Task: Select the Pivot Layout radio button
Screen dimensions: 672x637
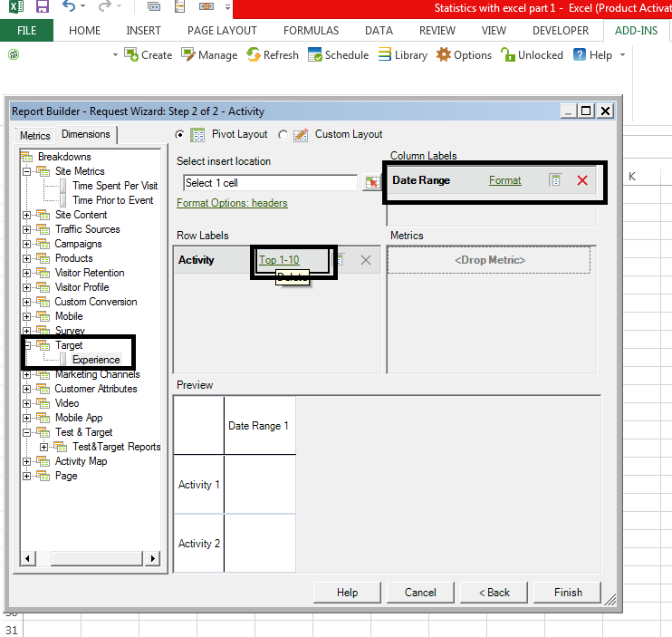Action: (x=180, y=135)
